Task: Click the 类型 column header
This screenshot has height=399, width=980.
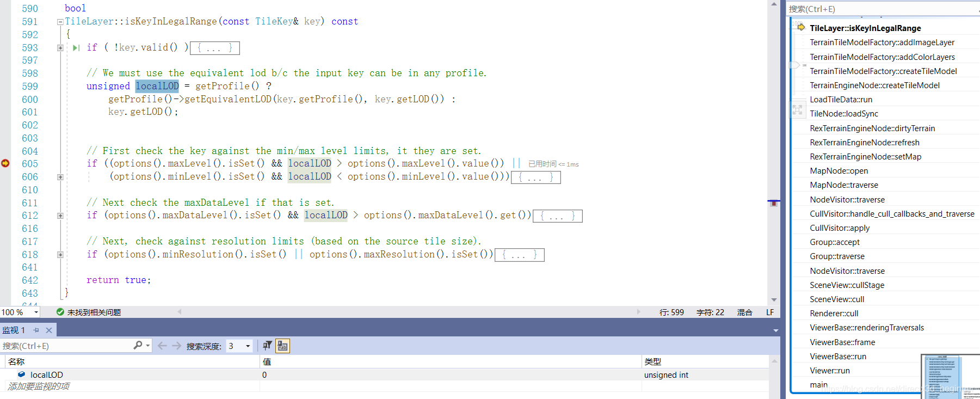Action: [652, 361]
